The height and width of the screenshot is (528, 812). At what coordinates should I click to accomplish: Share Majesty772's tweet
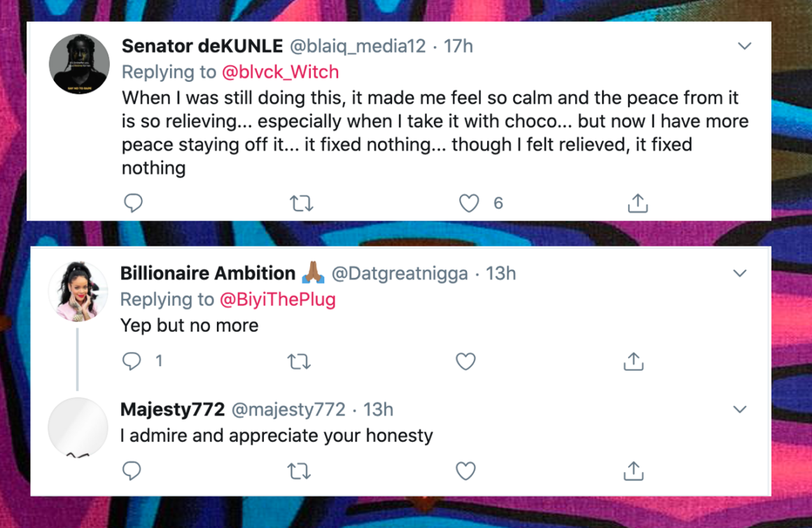click(633, 471)
